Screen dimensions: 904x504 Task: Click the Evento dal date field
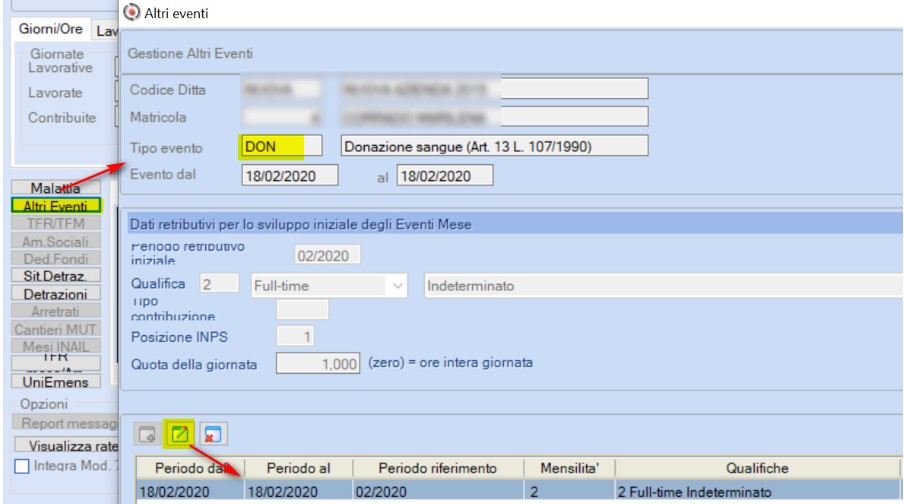click(x=290, y=175)
